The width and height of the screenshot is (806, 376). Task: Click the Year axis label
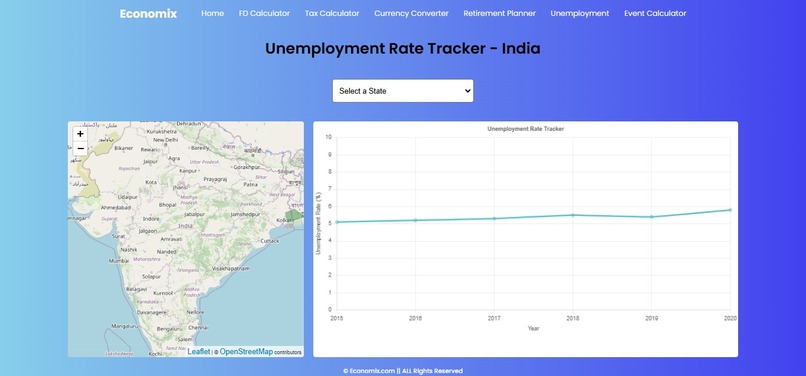coord(533,328)
